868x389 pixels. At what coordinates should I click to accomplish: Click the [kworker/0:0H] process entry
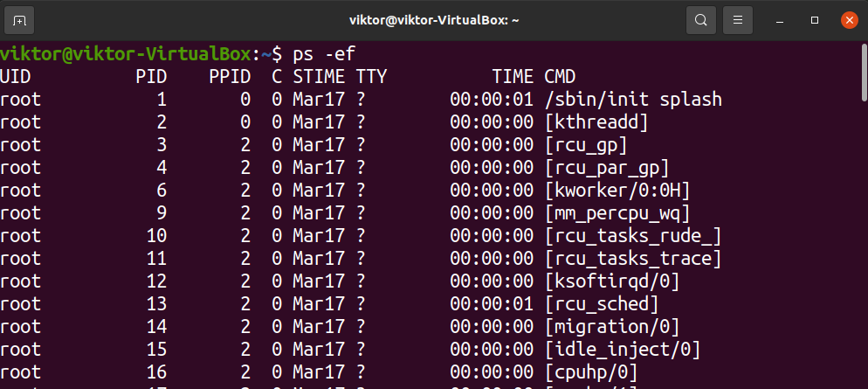coord(617,191)
